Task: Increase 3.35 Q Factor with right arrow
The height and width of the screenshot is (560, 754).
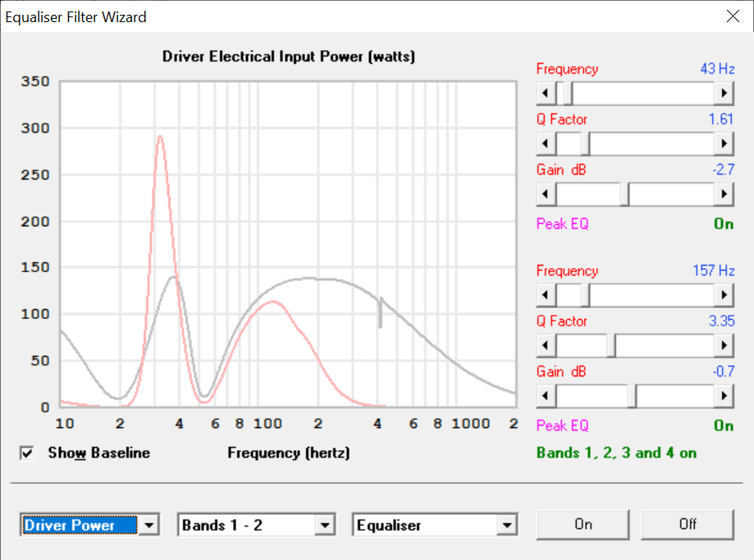Action: 724,345
